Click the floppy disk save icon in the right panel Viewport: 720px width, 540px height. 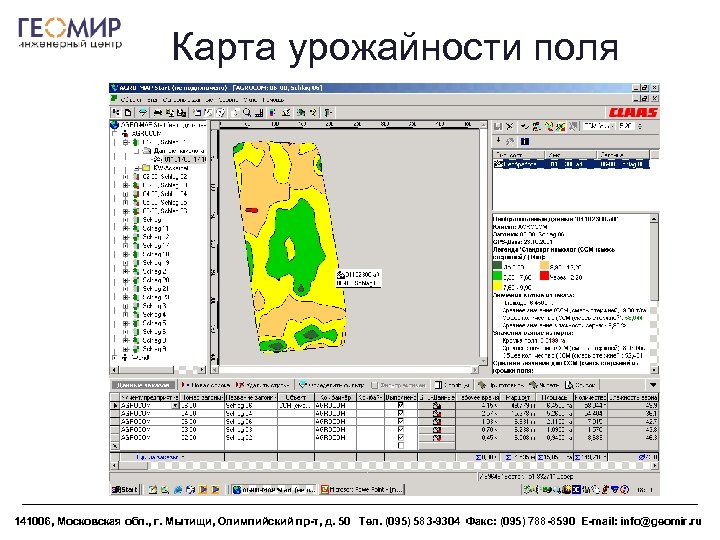click(498, 126)
